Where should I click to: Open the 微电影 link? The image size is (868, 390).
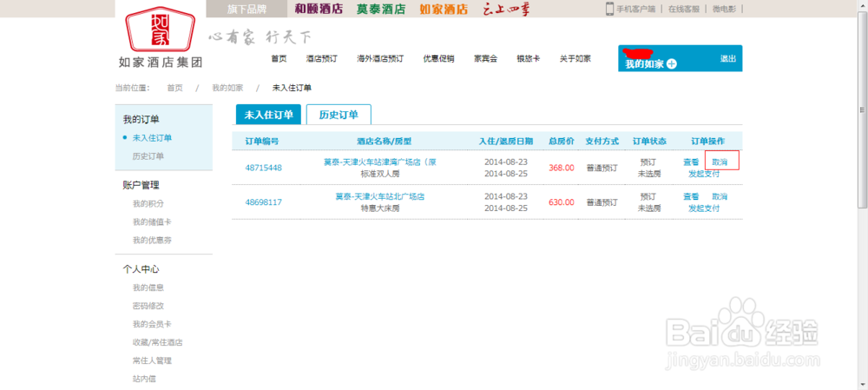tap(724, 9)
